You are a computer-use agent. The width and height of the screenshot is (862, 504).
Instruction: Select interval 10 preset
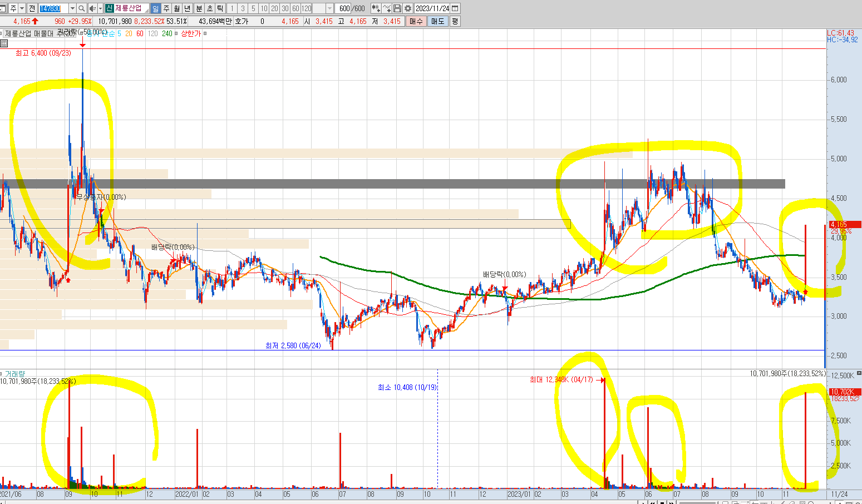coord(264,8)
